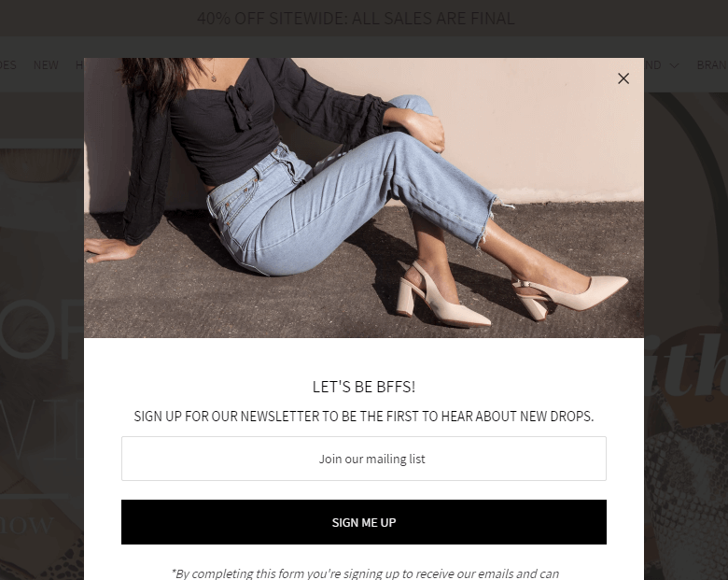Click the large dimmed 'OF' hero text

[42, 329]
